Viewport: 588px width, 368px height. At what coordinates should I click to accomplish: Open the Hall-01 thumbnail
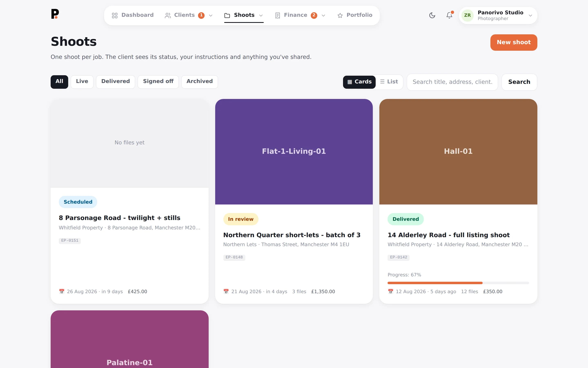click(458, 151)
